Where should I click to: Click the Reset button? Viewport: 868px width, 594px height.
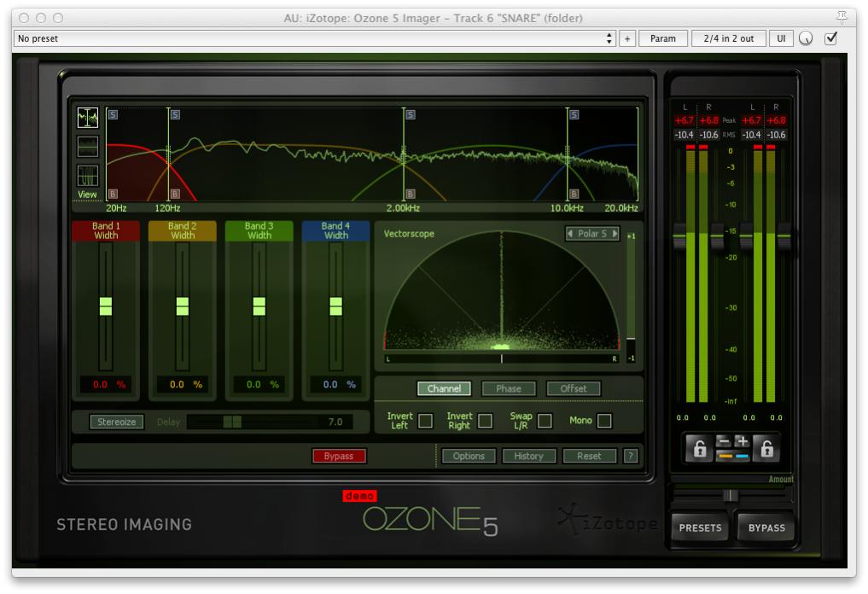click(x=589, y=456)
